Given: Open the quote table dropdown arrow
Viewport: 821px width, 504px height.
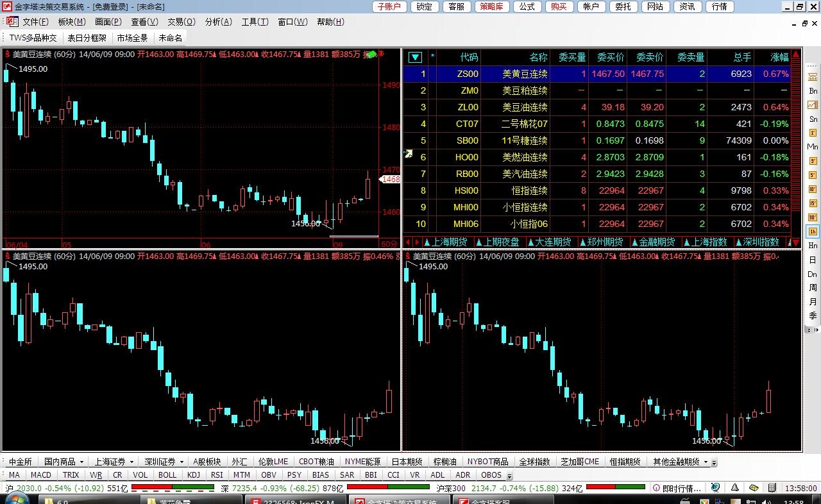Looking at the screenshot, I should tap(415, 57).
